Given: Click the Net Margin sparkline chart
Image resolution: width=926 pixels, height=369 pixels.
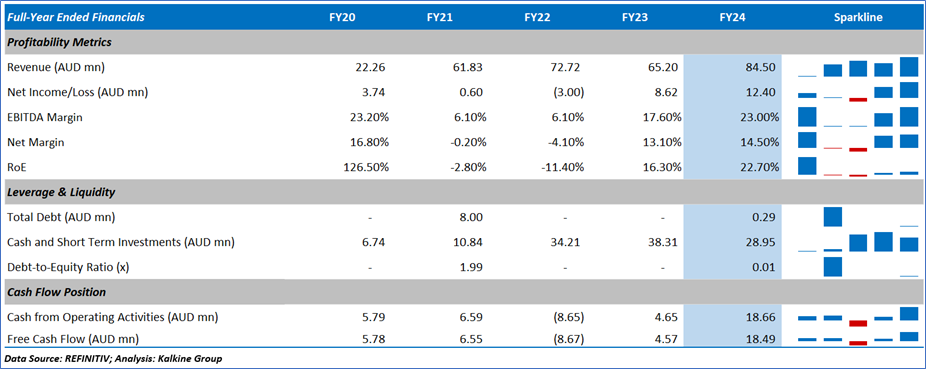Looking at the screenshot, I should click(x=857, y=142).
